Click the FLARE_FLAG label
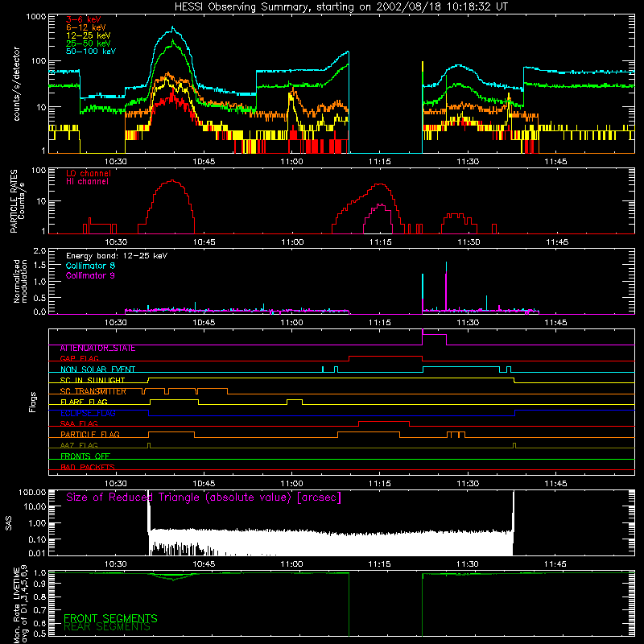 pos(84,402)
